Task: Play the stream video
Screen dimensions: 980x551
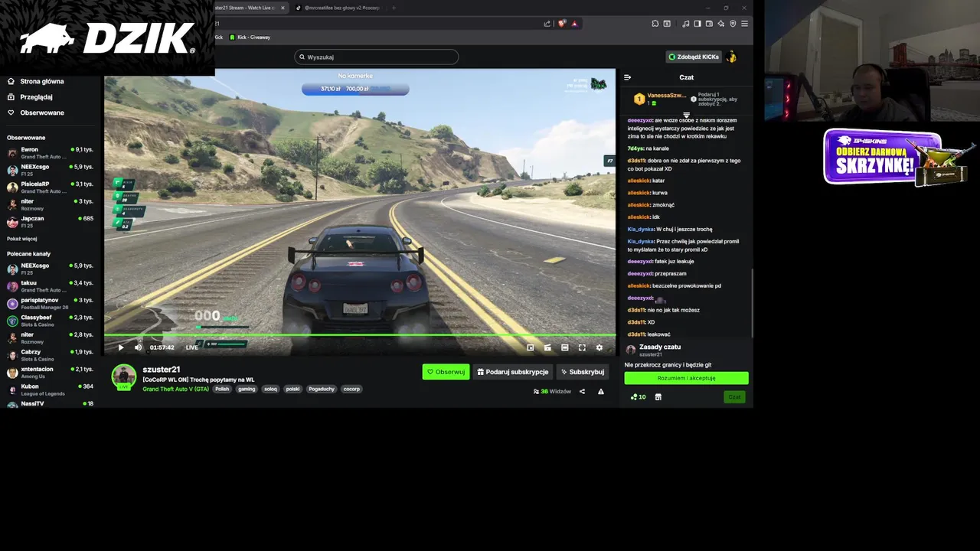Action: [121, 347]
